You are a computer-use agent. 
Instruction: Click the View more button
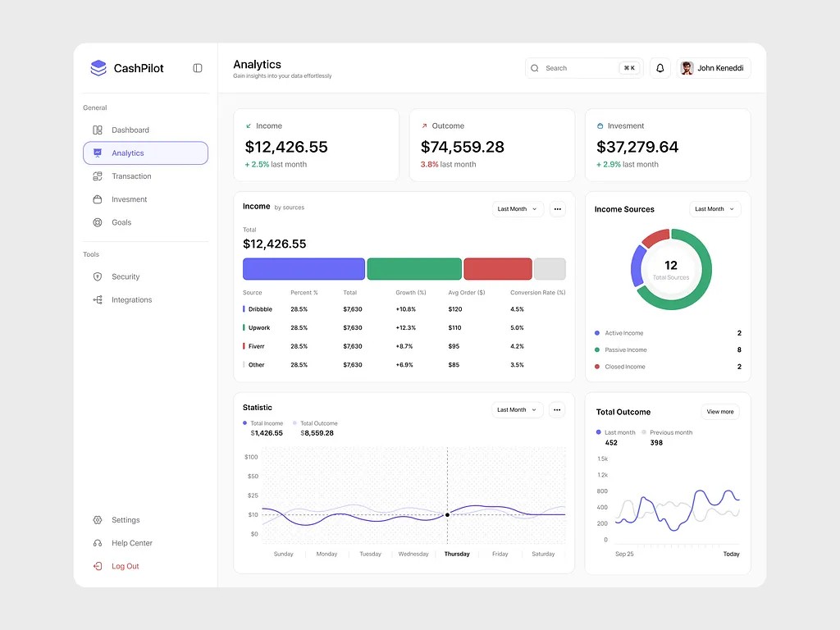(720, 412)
